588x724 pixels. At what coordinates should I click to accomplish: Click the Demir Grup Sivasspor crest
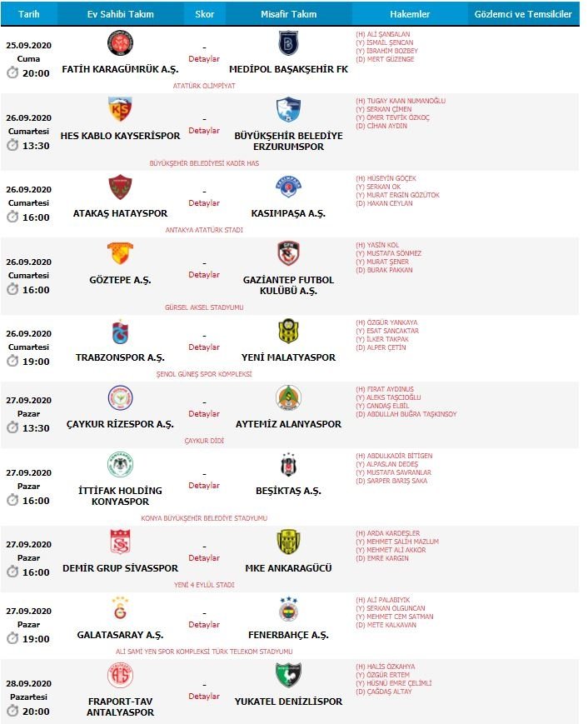[x=121, y=542]
